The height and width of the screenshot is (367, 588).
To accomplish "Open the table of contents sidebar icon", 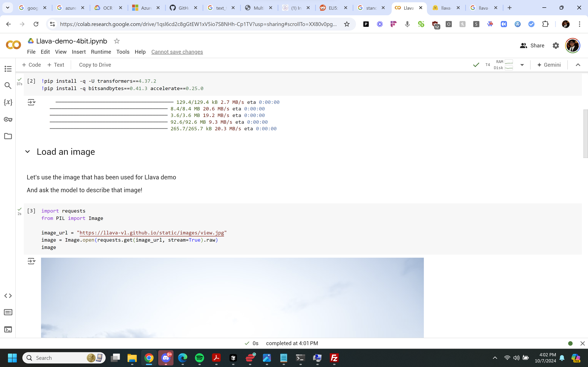I will [8, 69].
